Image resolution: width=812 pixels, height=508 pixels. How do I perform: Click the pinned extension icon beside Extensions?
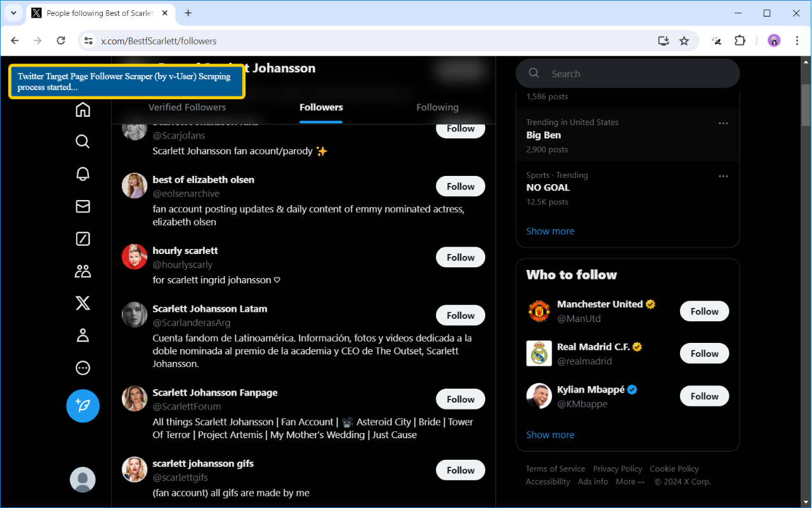[717, 41]
